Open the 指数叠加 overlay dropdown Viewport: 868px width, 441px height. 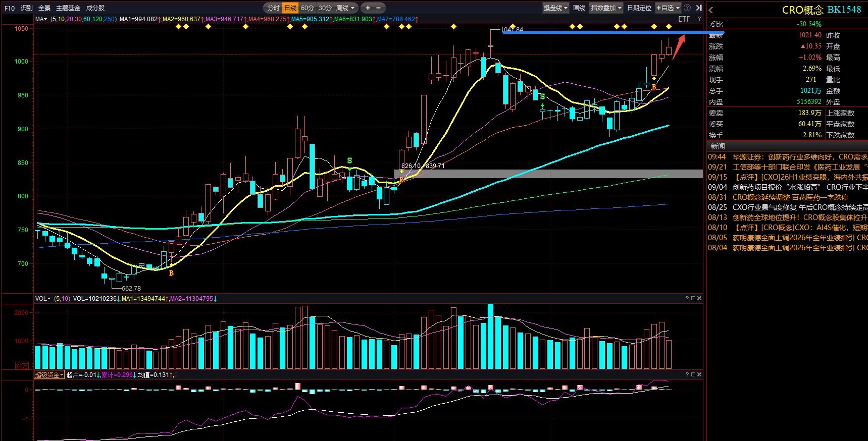tap(606, 8)
